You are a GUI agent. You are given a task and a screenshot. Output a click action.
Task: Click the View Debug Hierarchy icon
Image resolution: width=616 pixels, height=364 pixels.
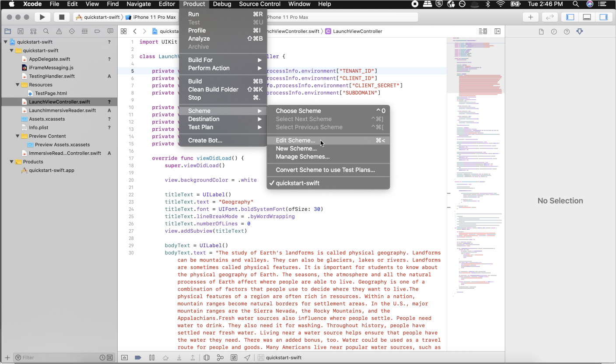pyautogui.click(x=206, y=357)
